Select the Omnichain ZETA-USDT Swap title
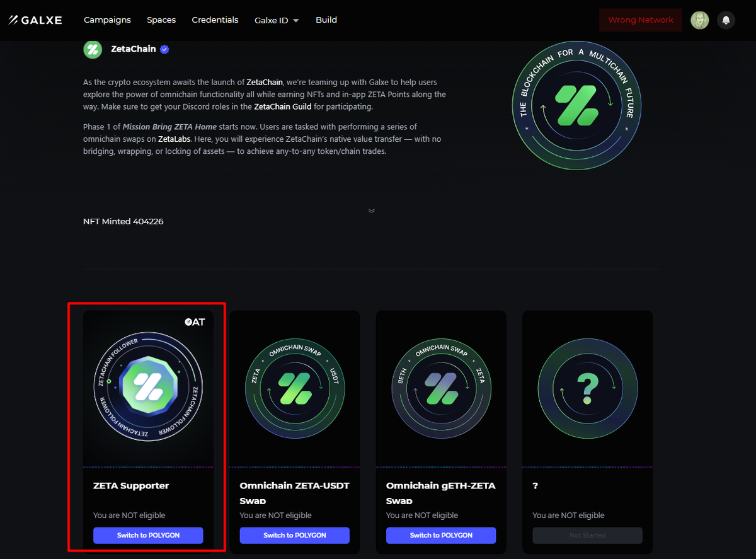The image size is (756, 559). point(295,493)
